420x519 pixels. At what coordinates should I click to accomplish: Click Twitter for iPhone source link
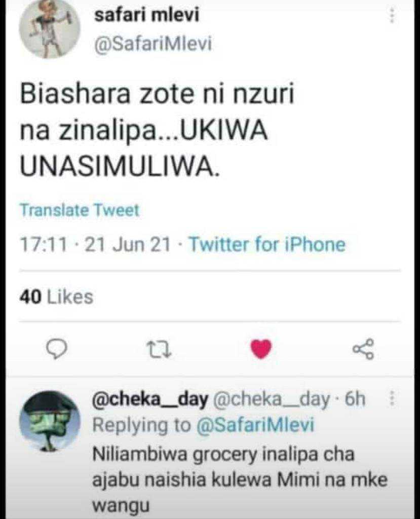click(x=267, y=245)
